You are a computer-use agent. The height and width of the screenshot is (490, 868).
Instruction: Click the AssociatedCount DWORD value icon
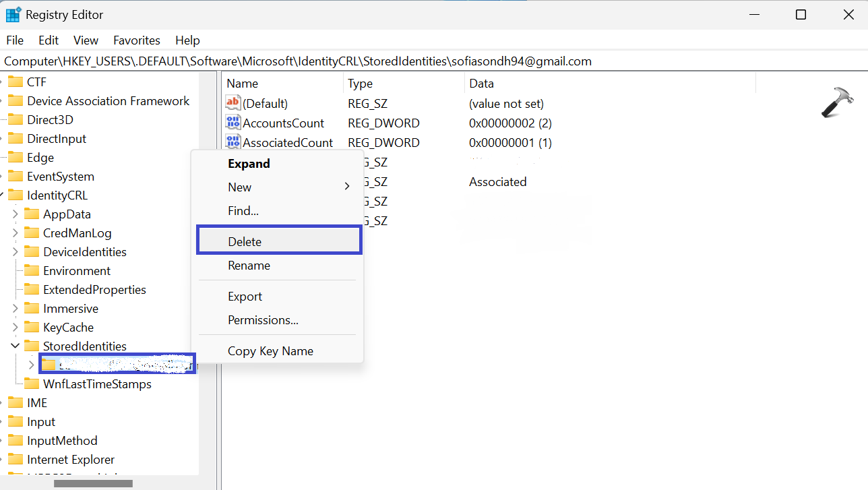click(233, 142)
